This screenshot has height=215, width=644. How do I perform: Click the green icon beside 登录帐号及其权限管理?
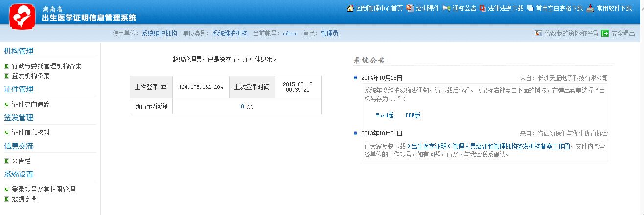point(7,189)
